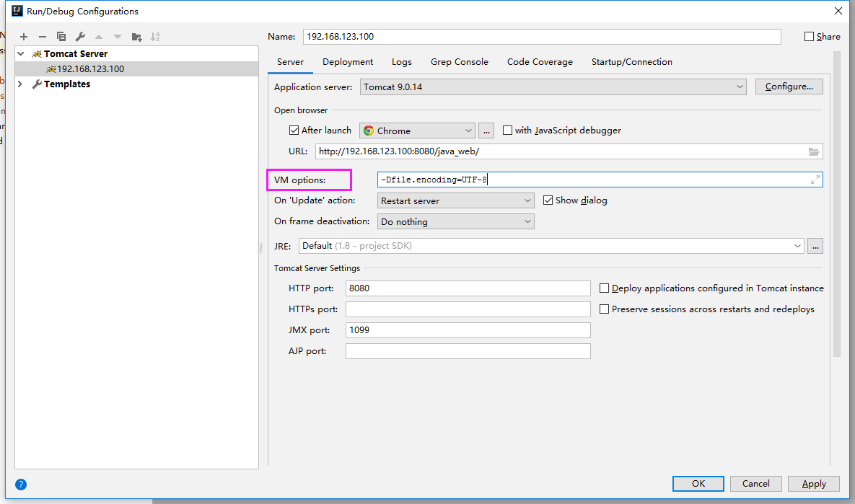Copy the current configuration

[x=61, y=36]
